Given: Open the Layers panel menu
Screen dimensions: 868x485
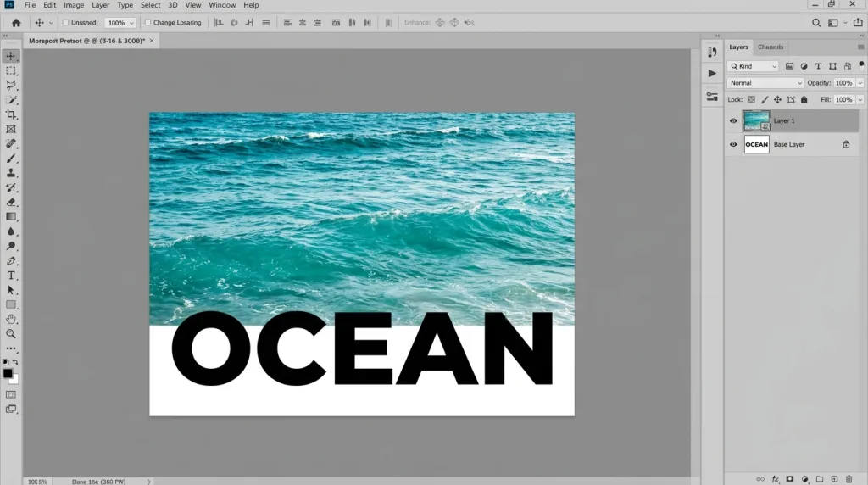Looking at the screenshot, I should [x=861, y=47].
